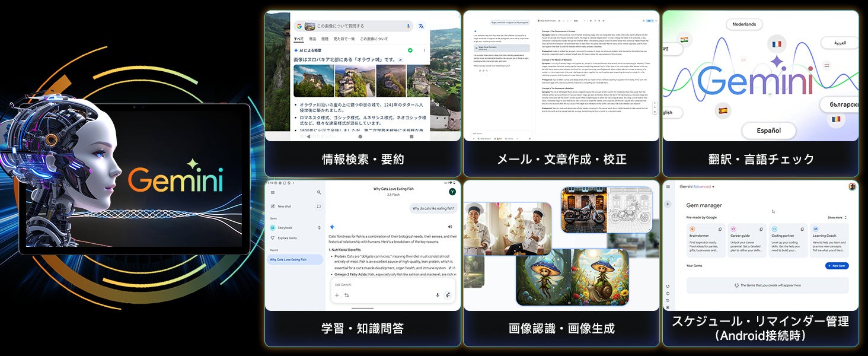The image size is (868, 356).
Task: Open the 商品 tab in search results
Action: coord(312,39)
